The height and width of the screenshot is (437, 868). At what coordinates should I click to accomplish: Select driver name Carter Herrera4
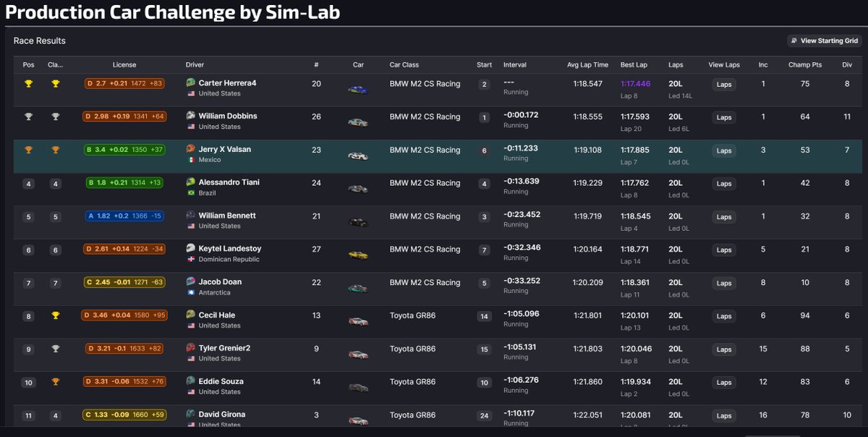228,83
